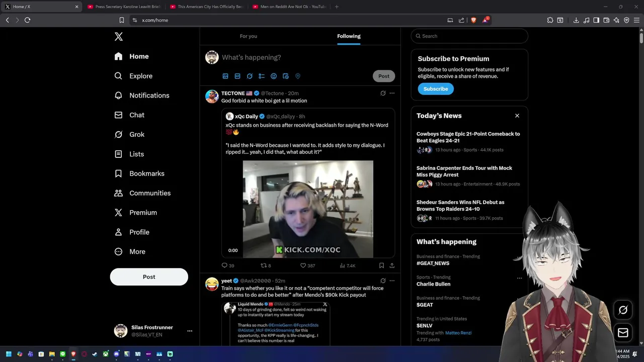This screenshot has width=644, height=362.
Task: Click the blue Subscribe button
Action: [x=436, y=89]
